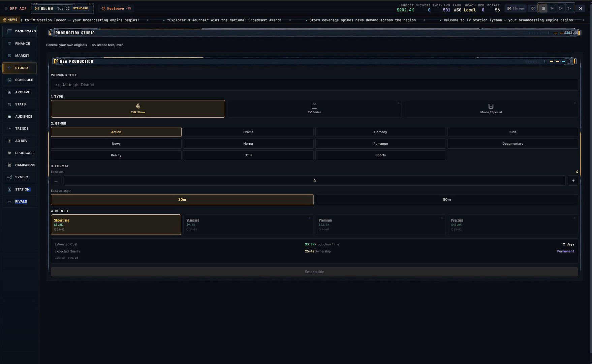Pause the game simulation
Viewport: 592px width, 364px height.
543,8
